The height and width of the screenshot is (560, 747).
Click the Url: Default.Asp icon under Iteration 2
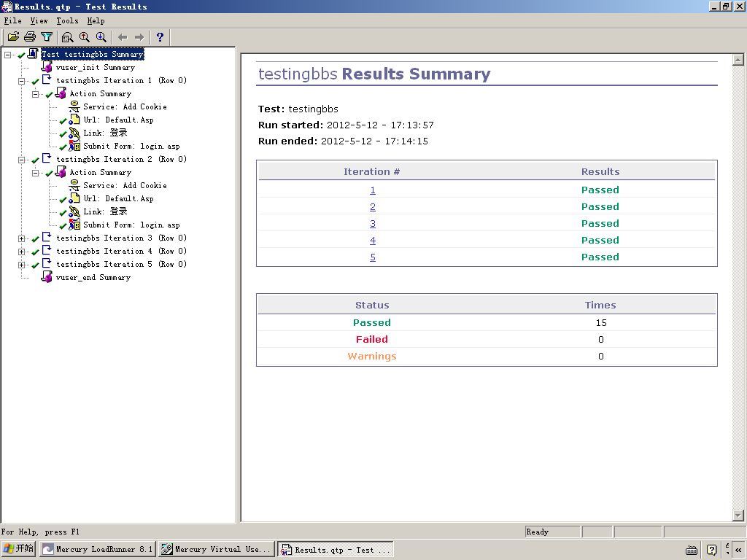(x=74, y=198)
